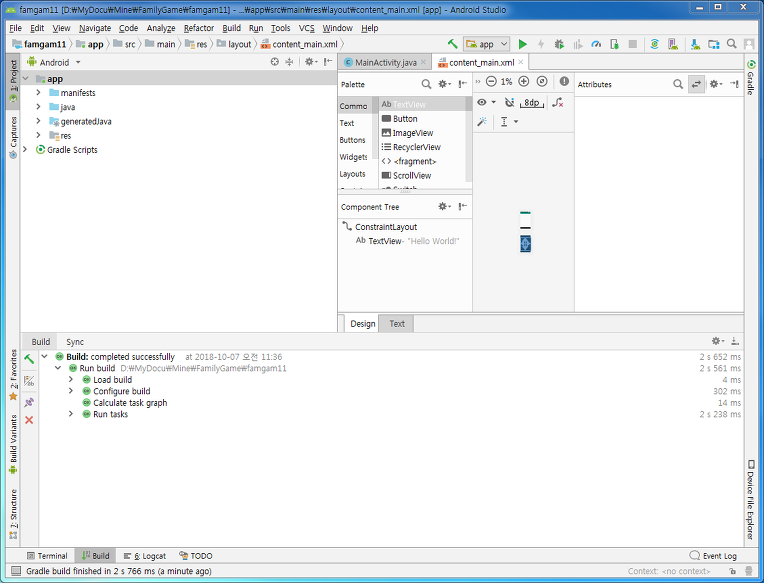Click Zoom Out minus icon in designer
Viewport: 764px width, 583px height.
491,81
